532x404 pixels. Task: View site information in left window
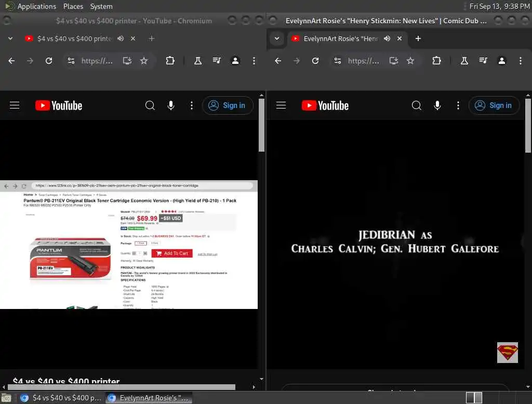tap(71, 61)
